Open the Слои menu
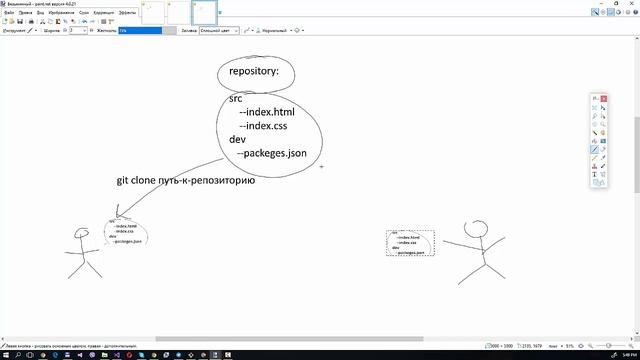The height and width of the screenshot is (360, 640). tap(84, 13)
